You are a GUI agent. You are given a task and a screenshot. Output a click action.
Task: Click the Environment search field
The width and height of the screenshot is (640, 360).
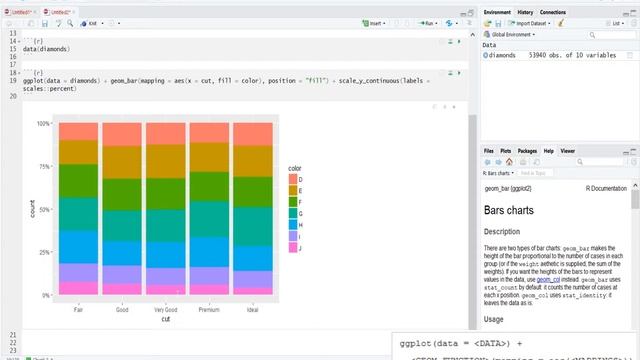pos(612,35)
